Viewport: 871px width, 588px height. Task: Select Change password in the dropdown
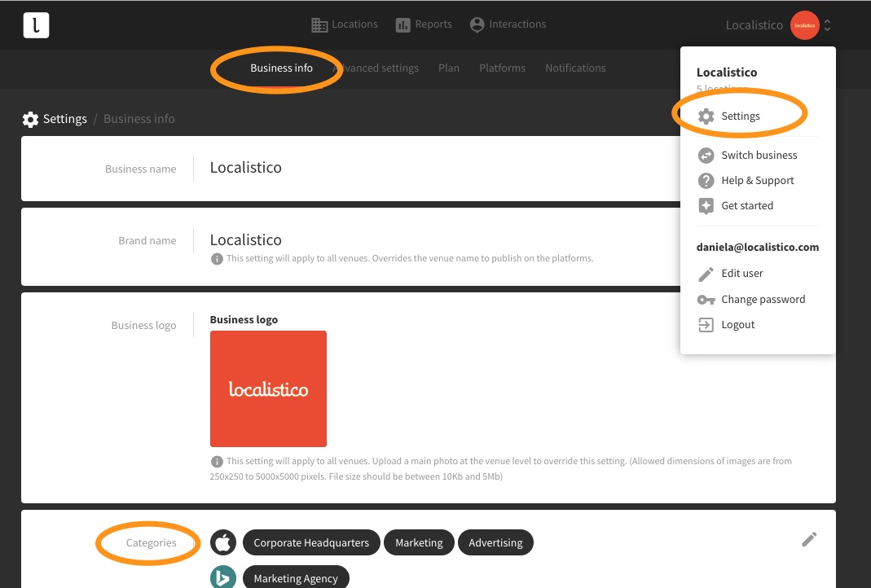751,300
